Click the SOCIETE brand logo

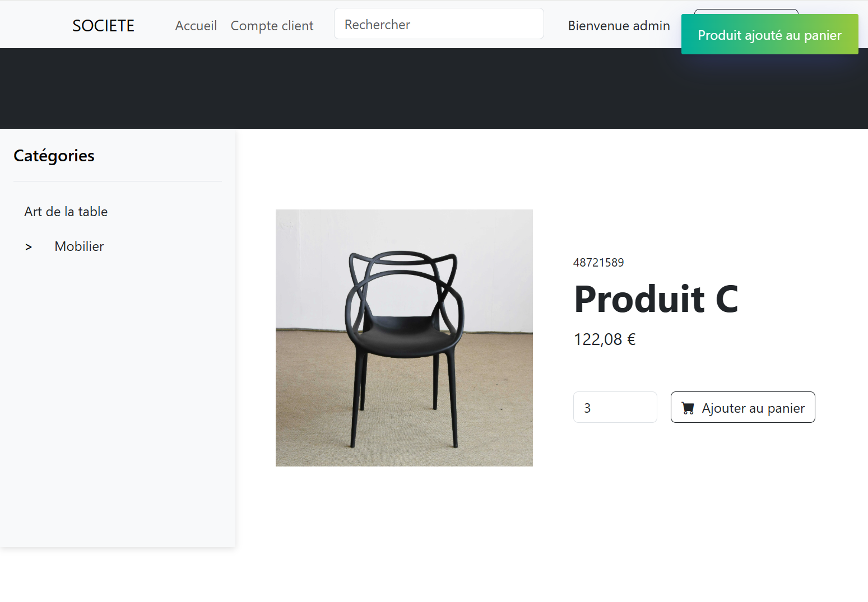tap(103, 26)
